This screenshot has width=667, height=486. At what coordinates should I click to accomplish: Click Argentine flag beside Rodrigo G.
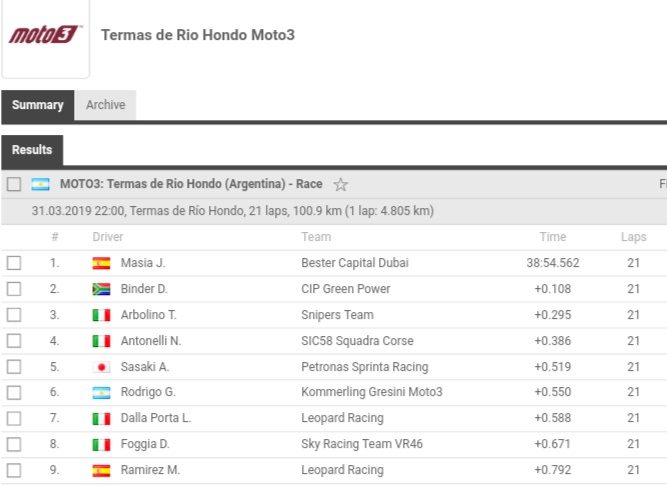(101, 393)
